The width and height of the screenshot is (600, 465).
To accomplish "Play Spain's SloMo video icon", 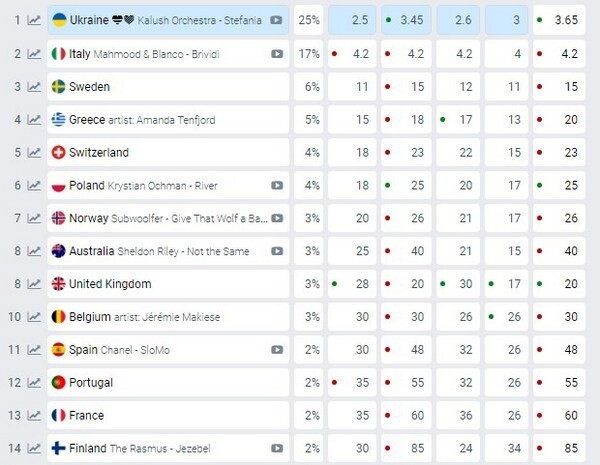I will [x=277, y=350].
